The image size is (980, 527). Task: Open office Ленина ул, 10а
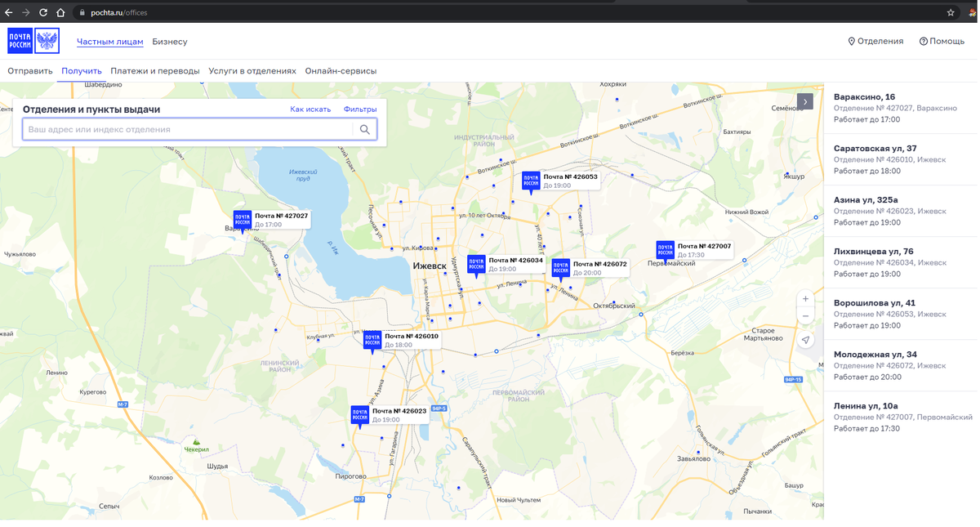902,417
